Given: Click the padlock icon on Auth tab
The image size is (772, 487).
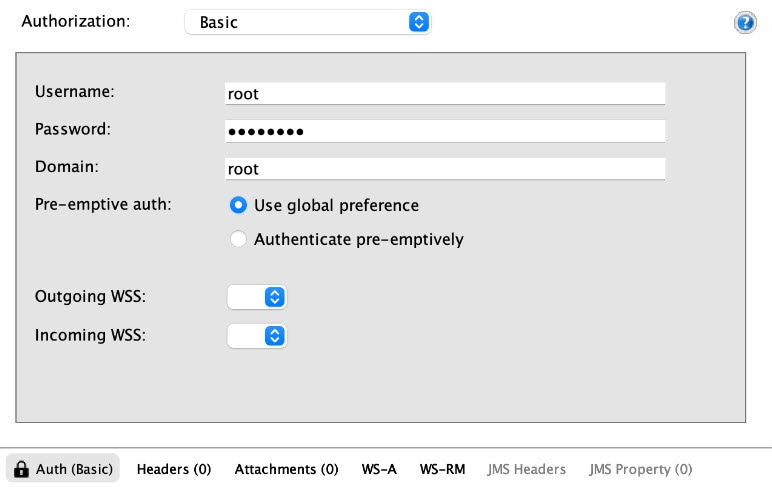Looking at the screenshot, I should pos(21,469).
